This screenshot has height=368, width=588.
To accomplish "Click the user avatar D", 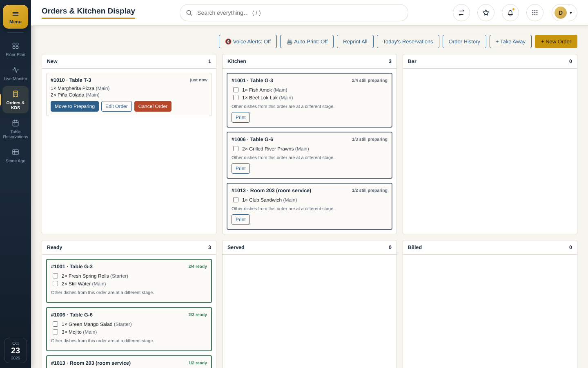I will [561, 13].
